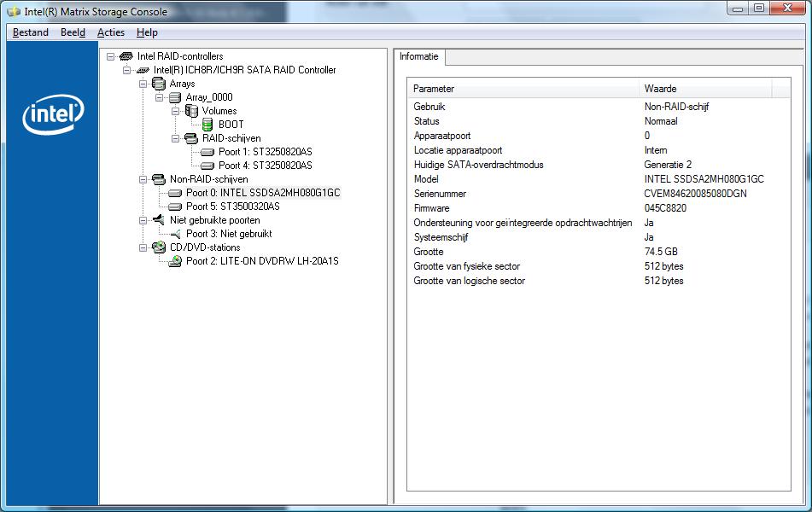Collapse the Volumes tree node
The image size is (812, 512).
pyautogui.click(x=175, y=111)
